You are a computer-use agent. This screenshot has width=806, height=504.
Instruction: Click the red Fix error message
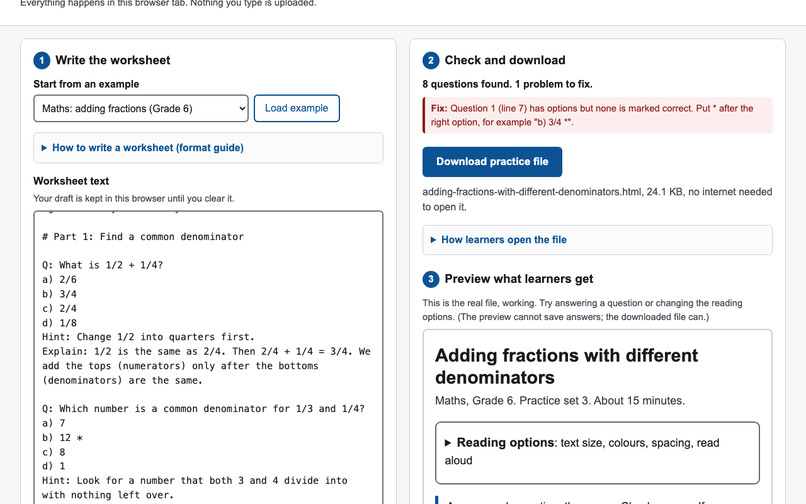point(597,115)
